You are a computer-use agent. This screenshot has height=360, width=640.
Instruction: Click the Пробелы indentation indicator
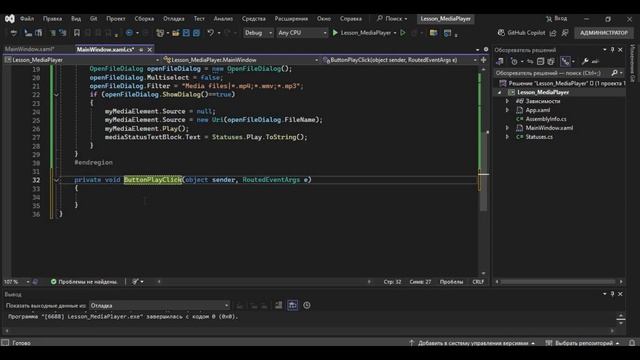[451, 282]
